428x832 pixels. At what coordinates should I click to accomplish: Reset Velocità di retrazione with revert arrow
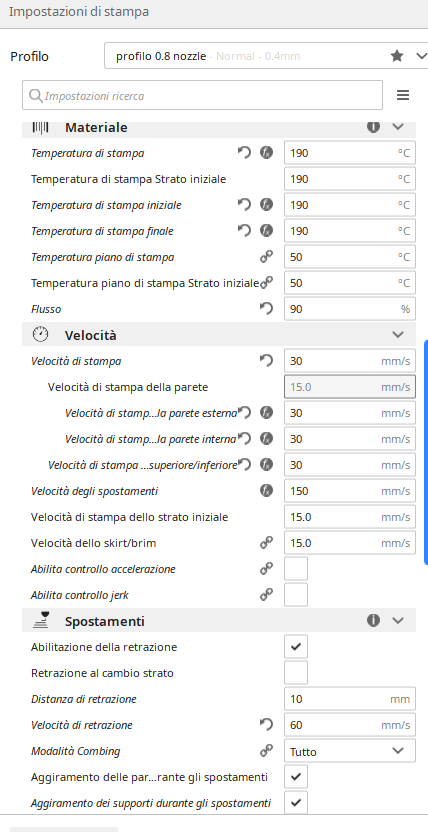point(266,725)
